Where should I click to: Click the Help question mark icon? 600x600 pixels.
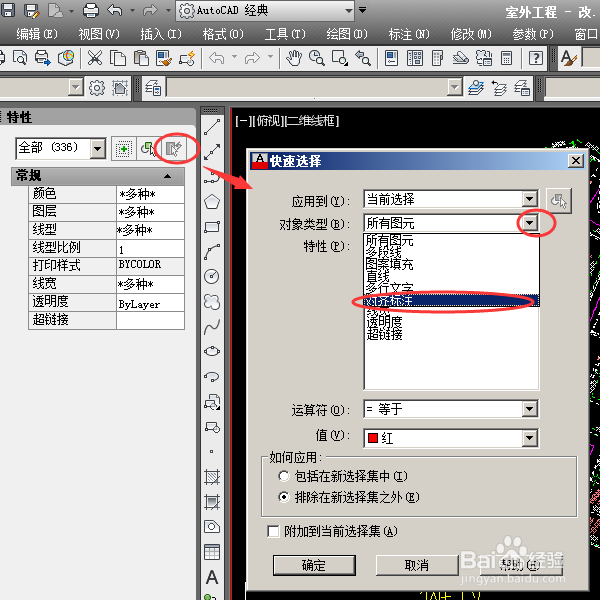click(x=536, y=58)
